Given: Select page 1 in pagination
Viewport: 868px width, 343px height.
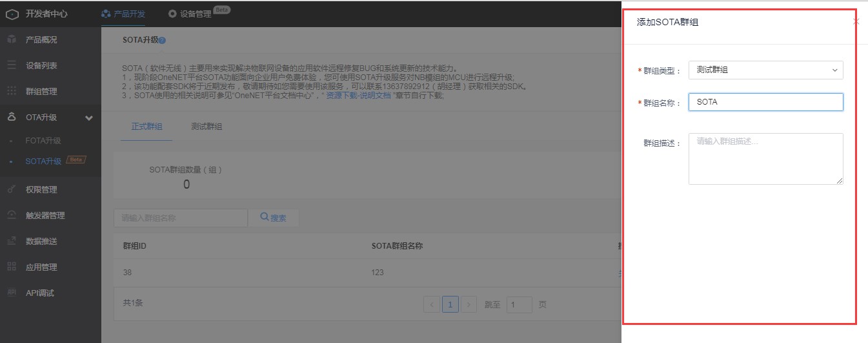Looking at the screenshot, I should tap(450, 304).
